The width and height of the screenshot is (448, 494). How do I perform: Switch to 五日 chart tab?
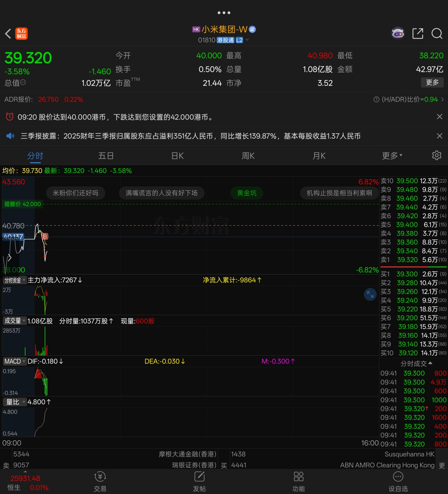106,156
